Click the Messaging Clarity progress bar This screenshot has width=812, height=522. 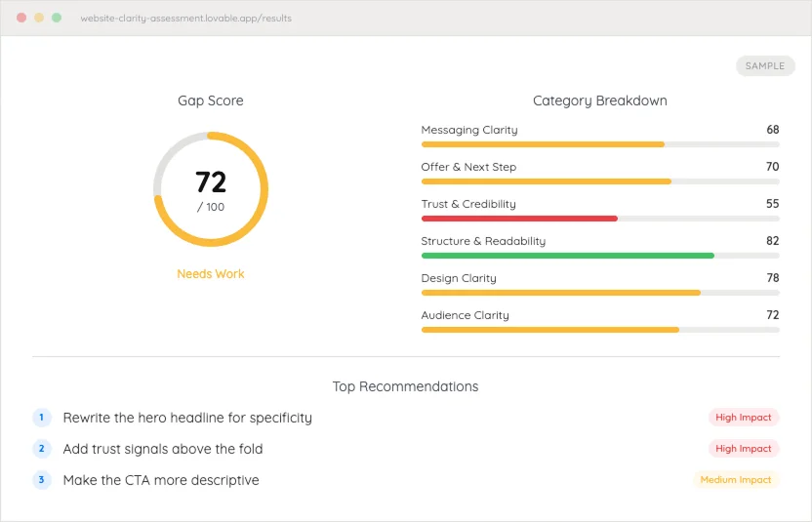click(600, 144)
